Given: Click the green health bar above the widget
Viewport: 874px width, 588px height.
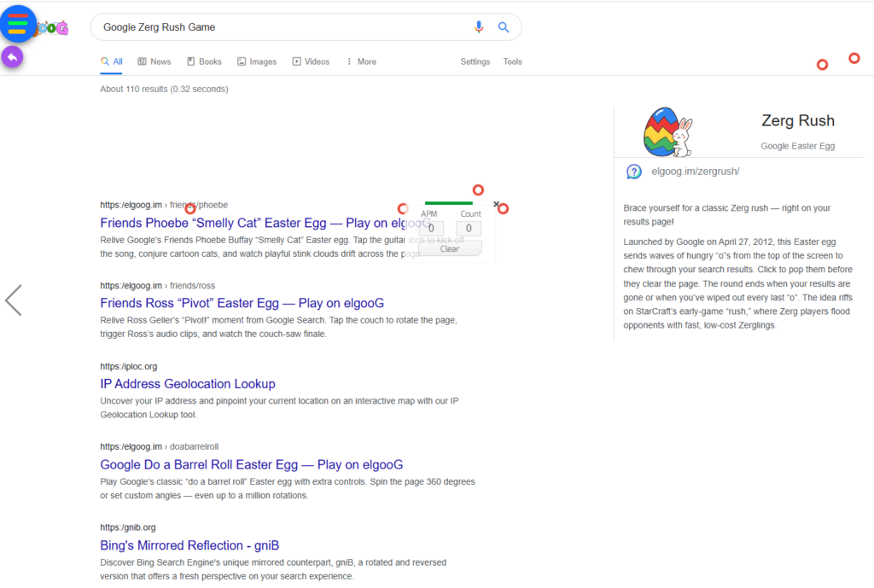Looking at the screenshot, I should tap(448, 203).
